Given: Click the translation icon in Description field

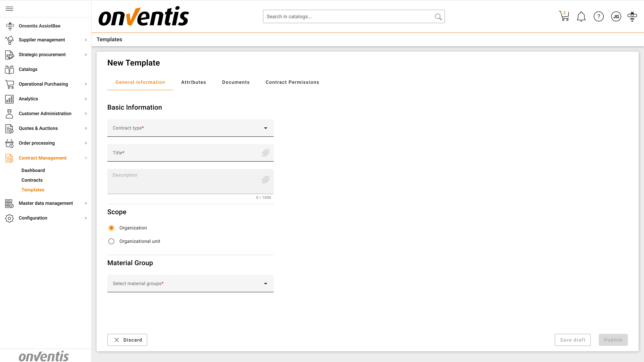Looking at the screenshot, I should pyautogui.click(x=265, y=180).
